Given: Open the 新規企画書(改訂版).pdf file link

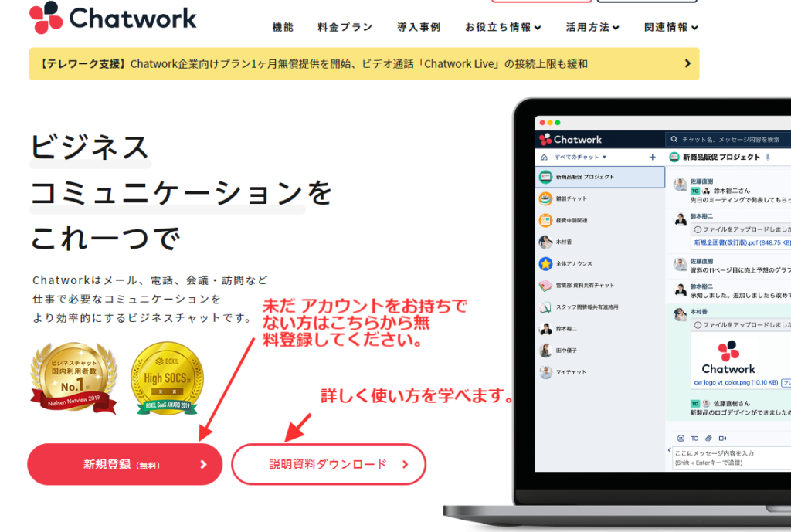Looking at the screenshot, I should [742, 242].
